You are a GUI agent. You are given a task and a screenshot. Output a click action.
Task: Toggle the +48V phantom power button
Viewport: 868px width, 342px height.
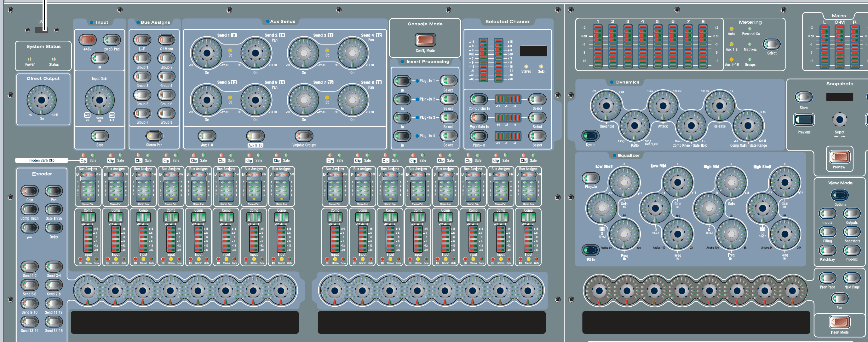click(87, 40)
